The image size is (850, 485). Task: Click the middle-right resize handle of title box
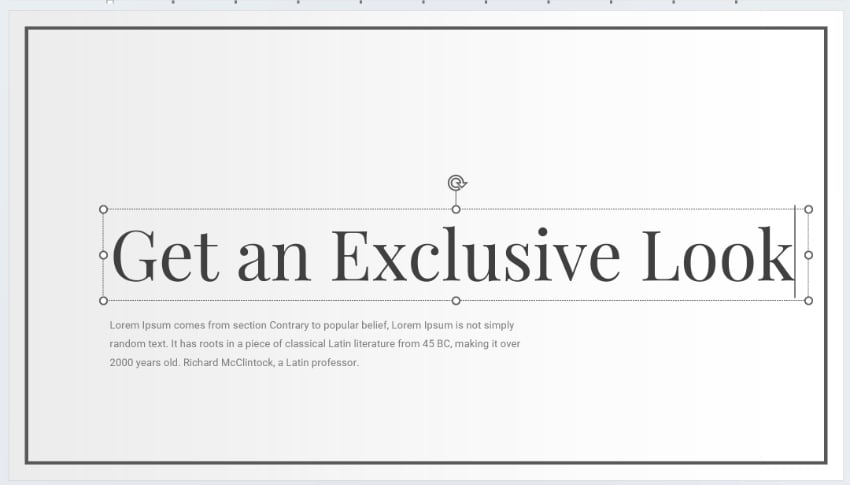point(808,255)
